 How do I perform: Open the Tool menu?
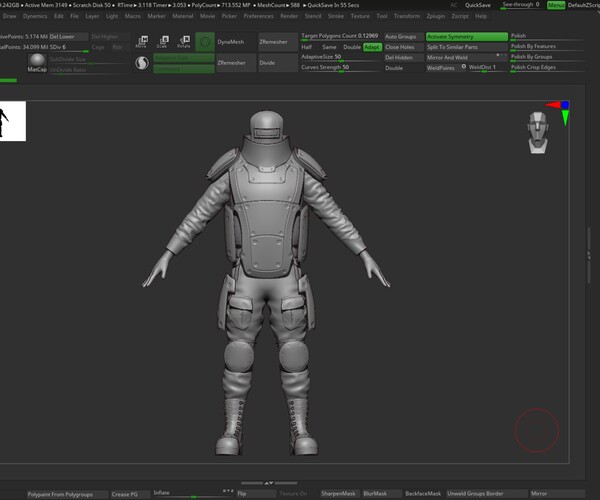pos(381,16)
